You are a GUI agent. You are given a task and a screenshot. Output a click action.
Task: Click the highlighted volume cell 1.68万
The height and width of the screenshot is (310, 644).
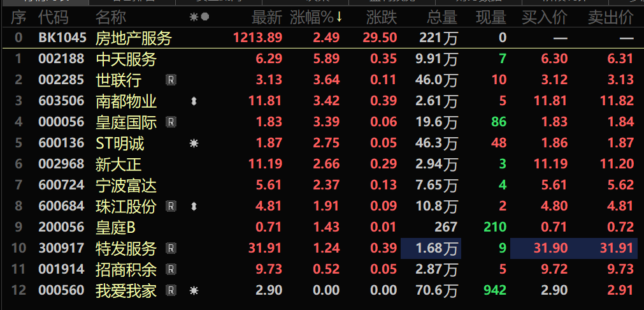431,248
